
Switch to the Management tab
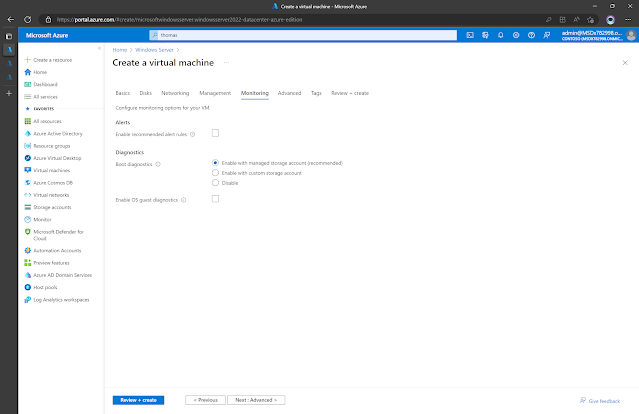215,93
